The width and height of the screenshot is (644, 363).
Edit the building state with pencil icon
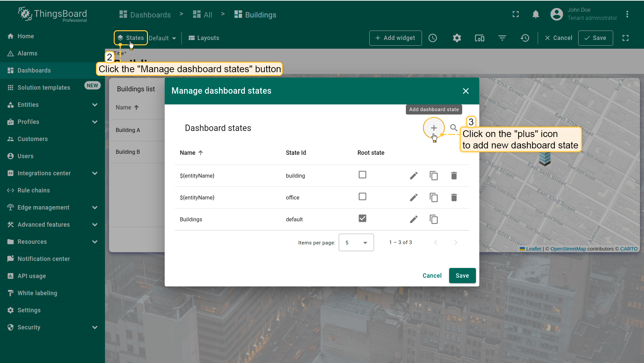coord(414,176)
